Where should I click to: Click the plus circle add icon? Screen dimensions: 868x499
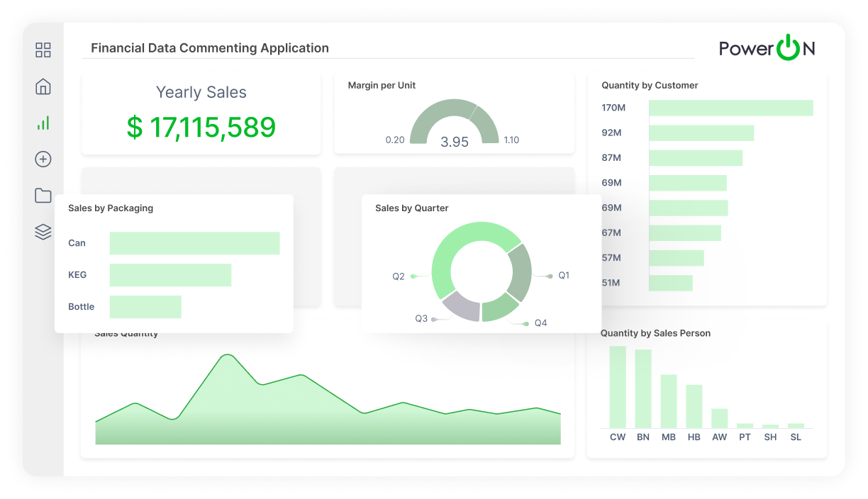click(x=43, y=159)
